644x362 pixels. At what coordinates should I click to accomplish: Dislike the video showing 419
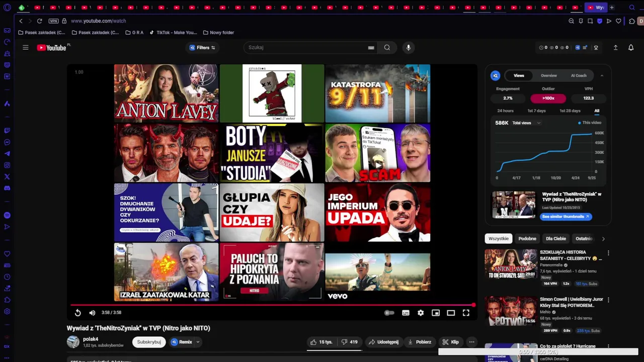349,342
